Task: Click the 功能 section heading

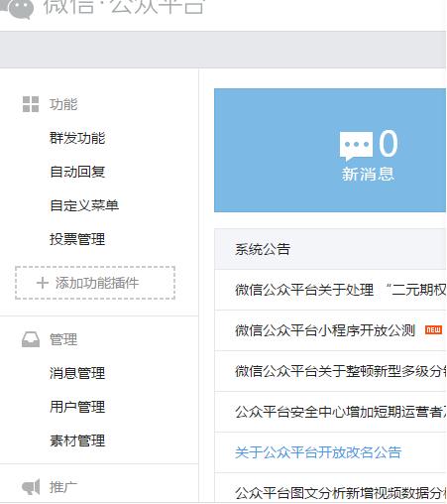Action: click(63, 104)
